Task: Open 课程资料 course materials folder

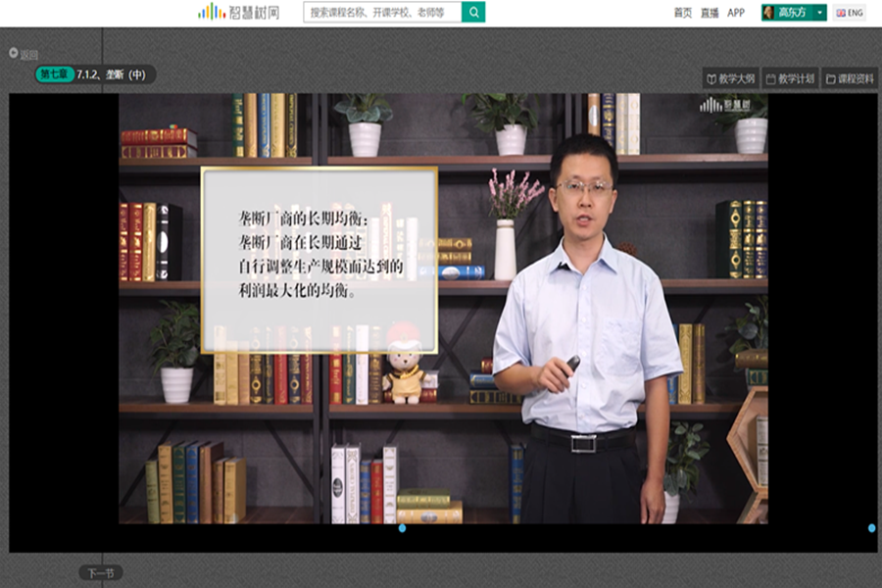Action: tap(850, 78)
